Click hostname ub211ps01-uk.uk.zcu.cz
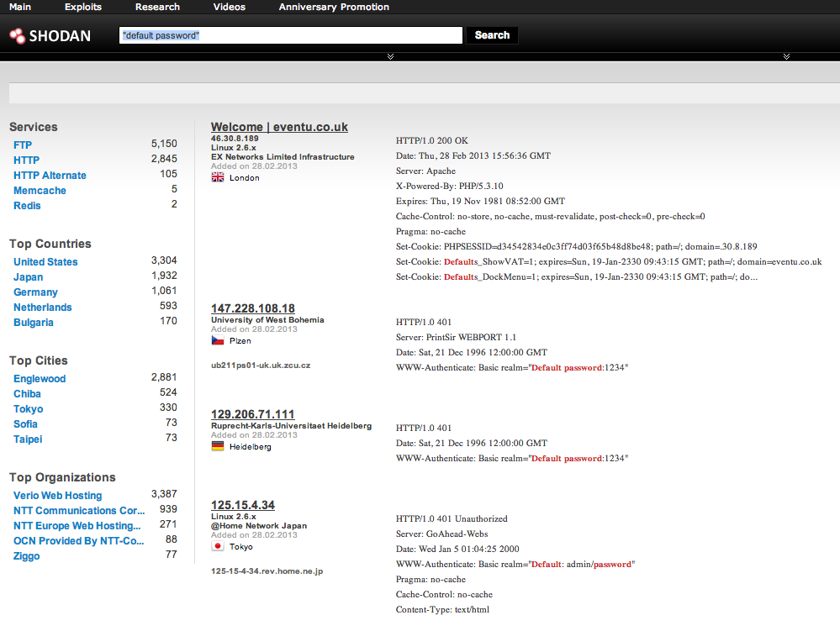 tap(261, 365)
